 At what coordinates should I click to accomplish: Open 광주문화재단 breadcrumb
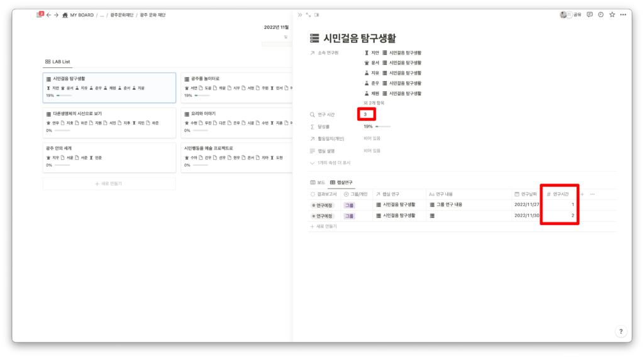pyautogui.click(x=121, y=15)
